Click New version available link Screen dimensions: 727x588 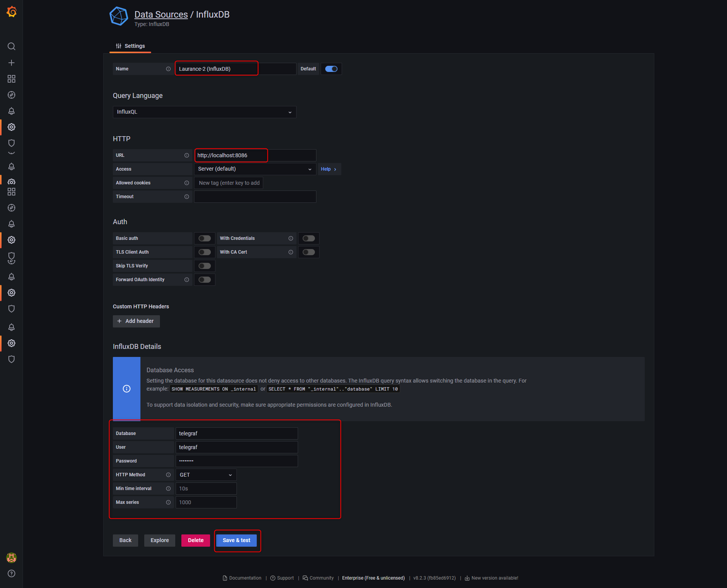492,578
